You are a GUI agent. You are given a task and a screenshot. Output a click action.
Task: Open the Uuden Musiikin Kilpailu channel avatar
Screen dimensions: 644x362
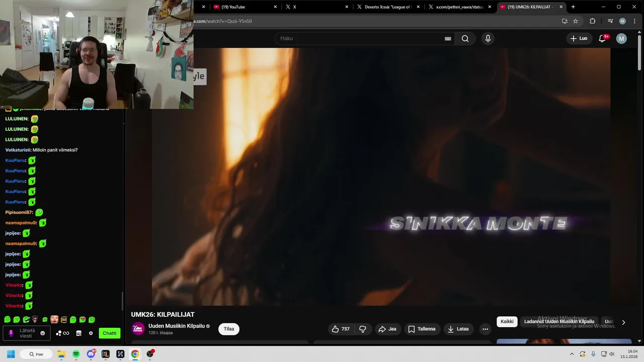(138, 329)
